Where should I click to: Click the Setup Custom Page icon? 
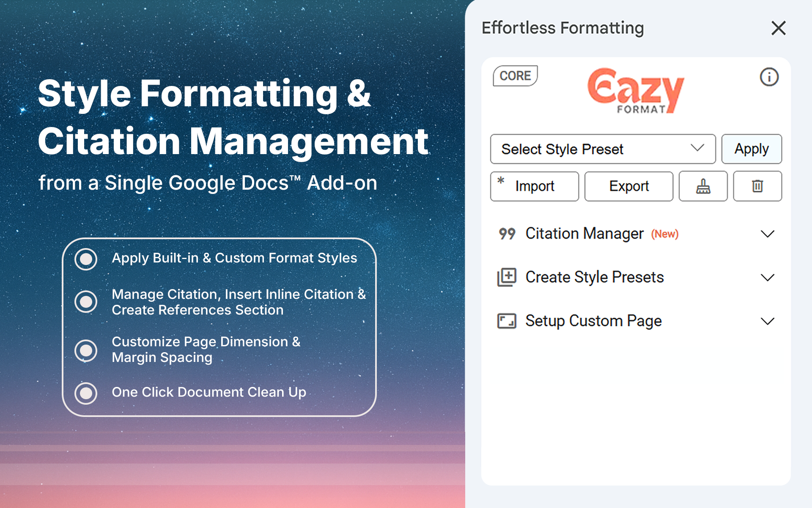pos(507,321)
